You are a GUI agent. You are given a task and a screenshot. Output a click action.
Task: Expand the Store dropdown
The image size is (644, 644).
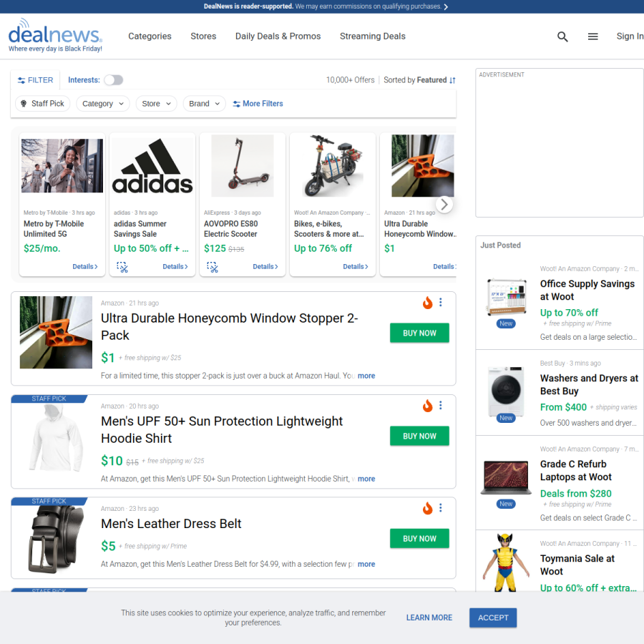click(x=156, y=104)
